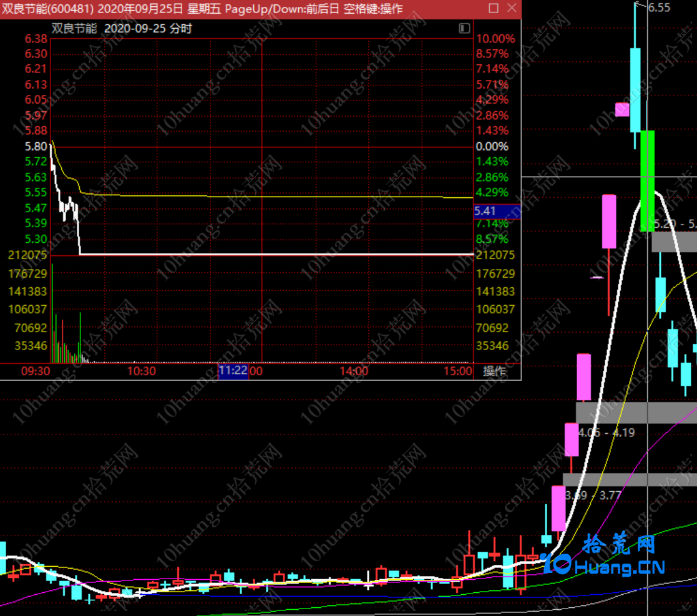Click the 09:30 time axis label
This screenshot has width=697, height=616.
pyautogui.click(x=36, y=371)
